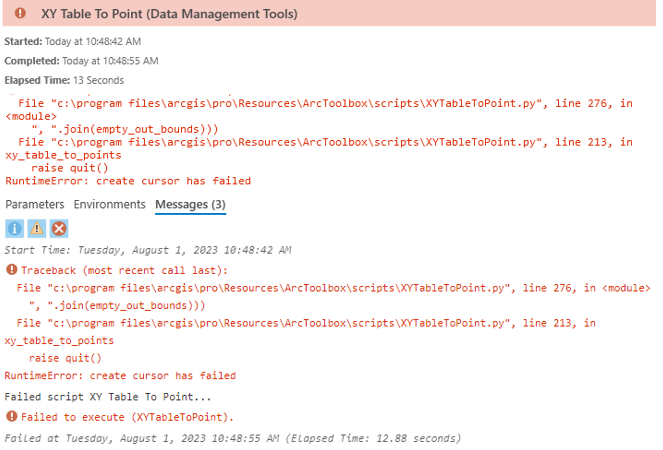Toggle the error messages filter icon
Image resolution: width=663 pixels, height=450 pixels.
(x=59, y=228)
